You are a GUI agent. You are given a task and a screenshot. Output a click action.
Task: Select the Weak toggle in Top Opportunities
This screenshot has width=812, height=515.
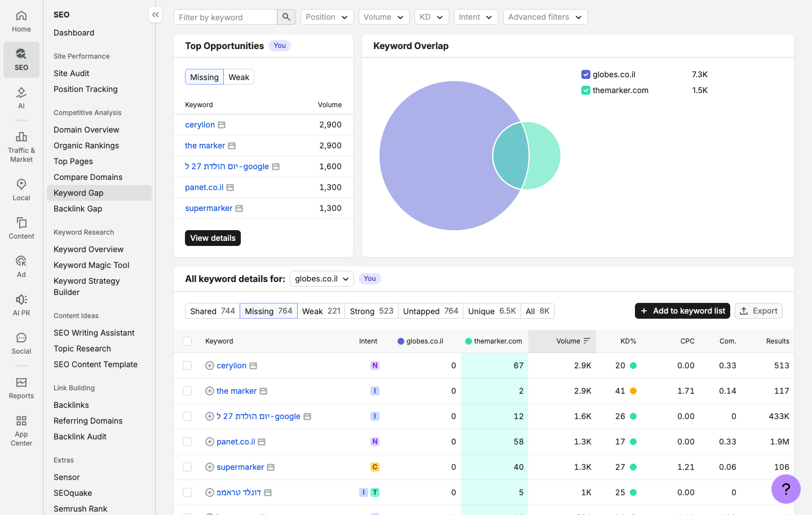(239, 77)
